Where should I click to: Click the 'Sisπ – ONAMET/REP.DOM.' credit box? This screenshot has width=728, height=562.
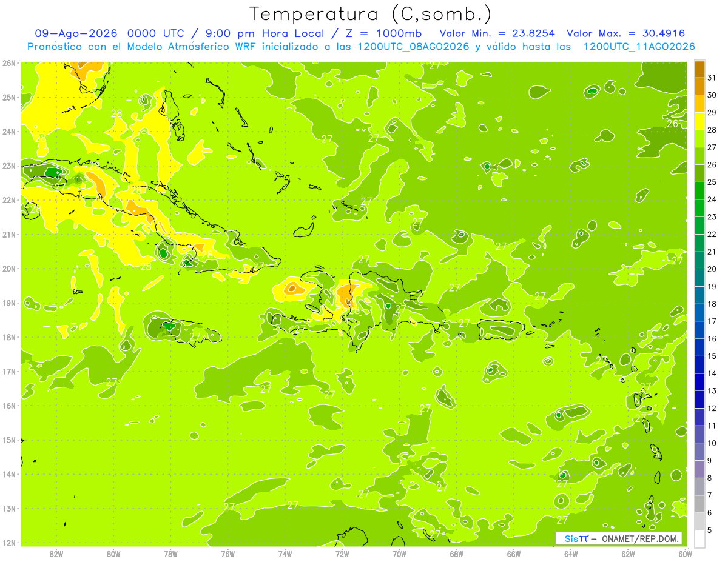619,538
